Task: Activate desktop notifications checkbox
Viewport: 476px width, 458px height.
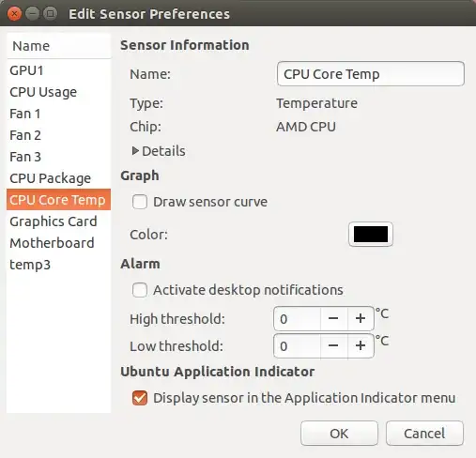Action: tap(140, 290)
